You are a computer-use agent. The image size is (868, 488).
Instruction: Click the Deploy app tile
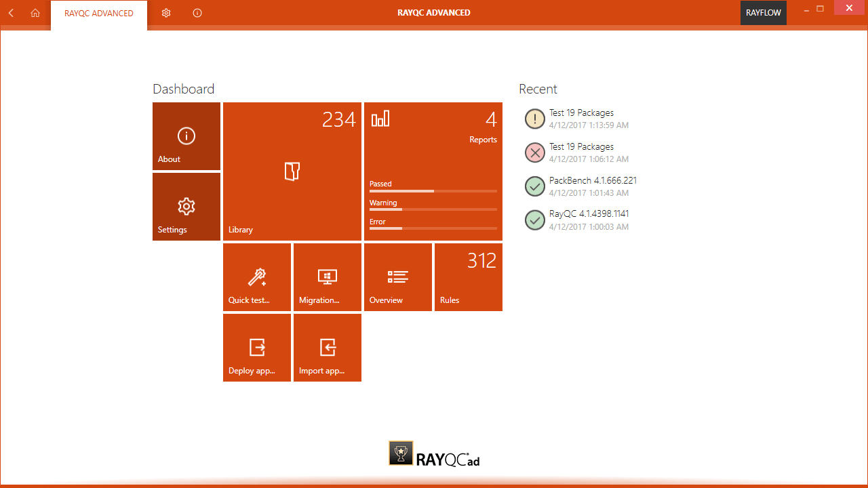257,348
